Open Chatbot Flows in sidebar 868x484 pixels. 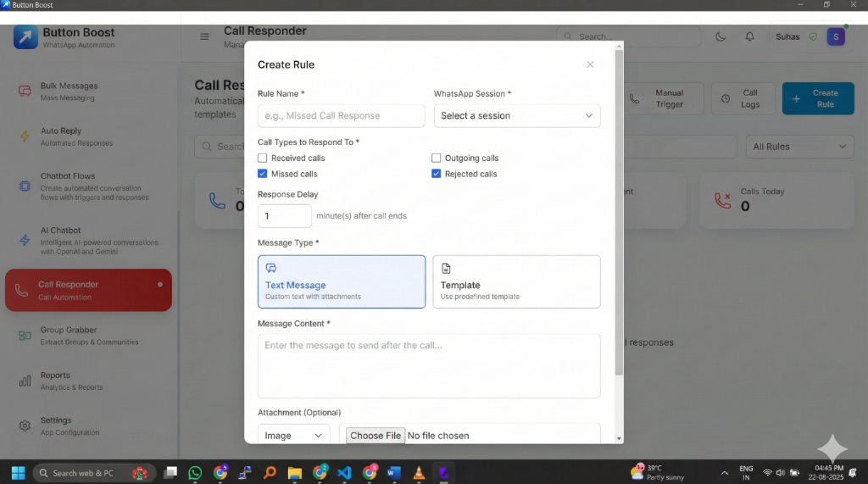pos(88,186)
